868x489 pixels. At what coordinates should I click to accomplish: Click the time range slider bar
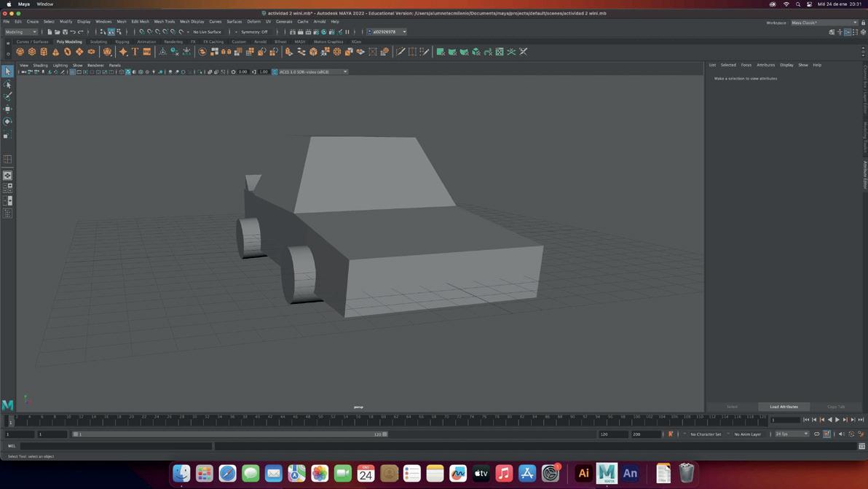(x=229, y=434)
